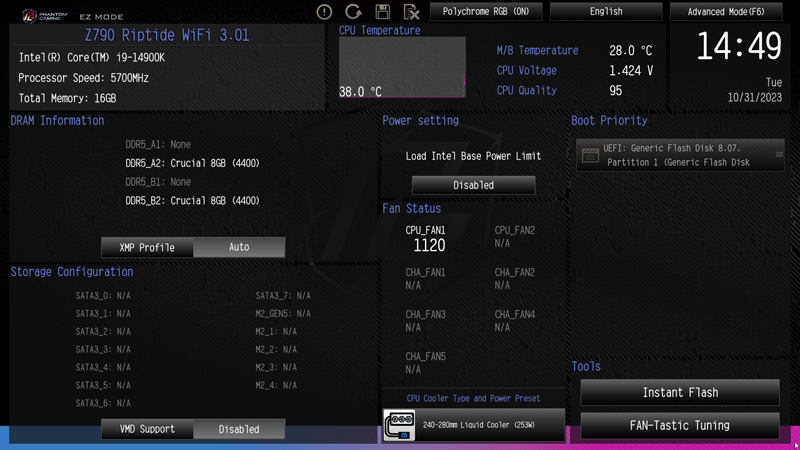Click the liquid cooler icon
Screen dimensions: 800x450
pos(399,425)
